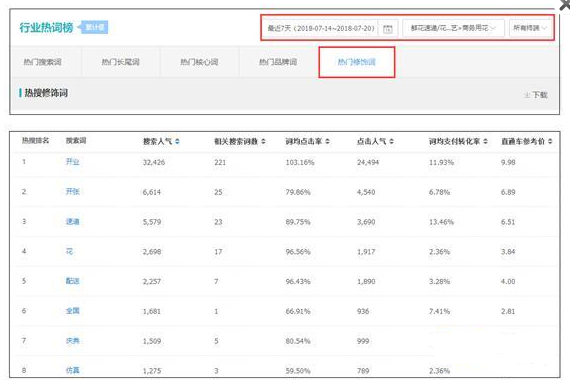Click the reference price value 6.89
This screenshot has height=386, width=570.
[508, 192]
